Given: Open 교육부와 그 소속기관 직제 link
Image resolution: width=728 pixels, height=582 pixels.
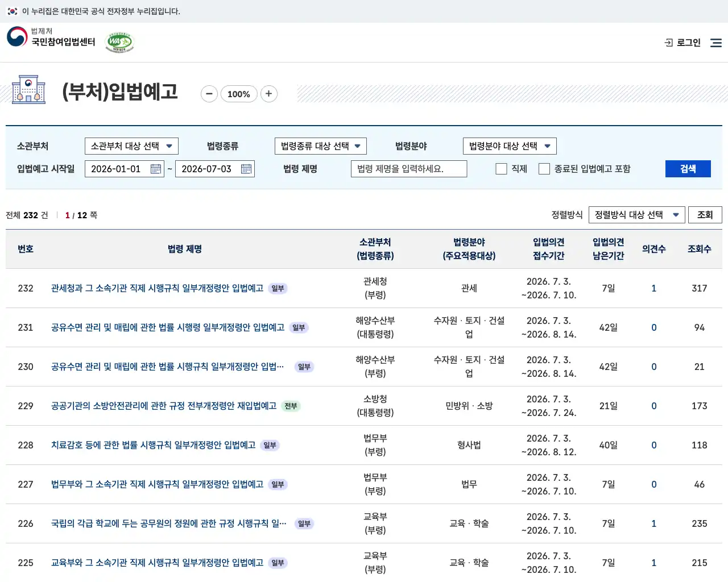Looking at the screenshot, I should pyautogui.click(x=158, y=563).
